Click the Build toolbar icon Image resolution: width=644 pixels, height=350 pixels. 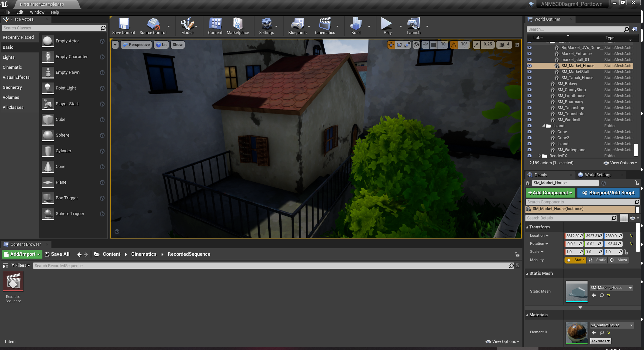[x=356, y=26]
